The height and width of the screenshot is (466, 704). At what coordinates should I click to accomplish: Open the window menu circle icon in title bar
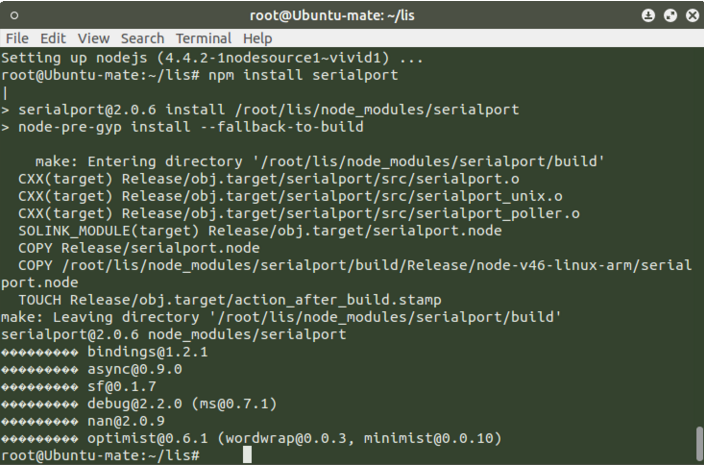14,16
